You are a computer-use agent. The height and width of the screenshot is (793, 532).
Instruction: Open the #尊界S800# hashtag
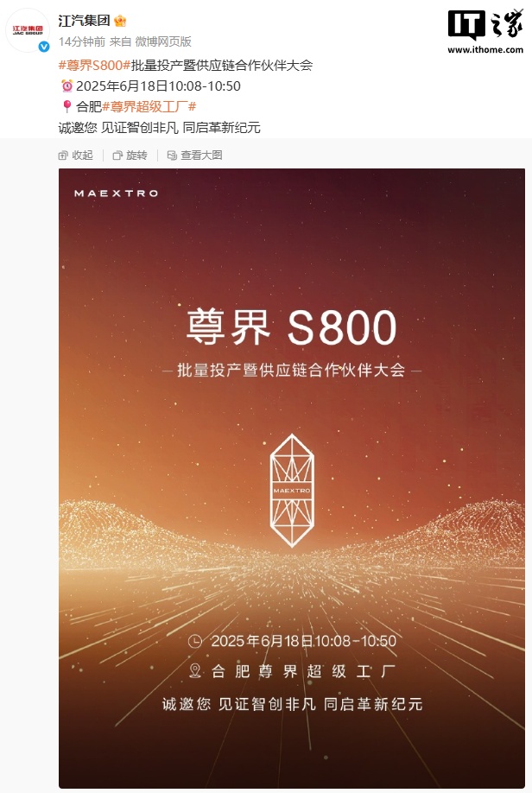[x=94, y=65]
